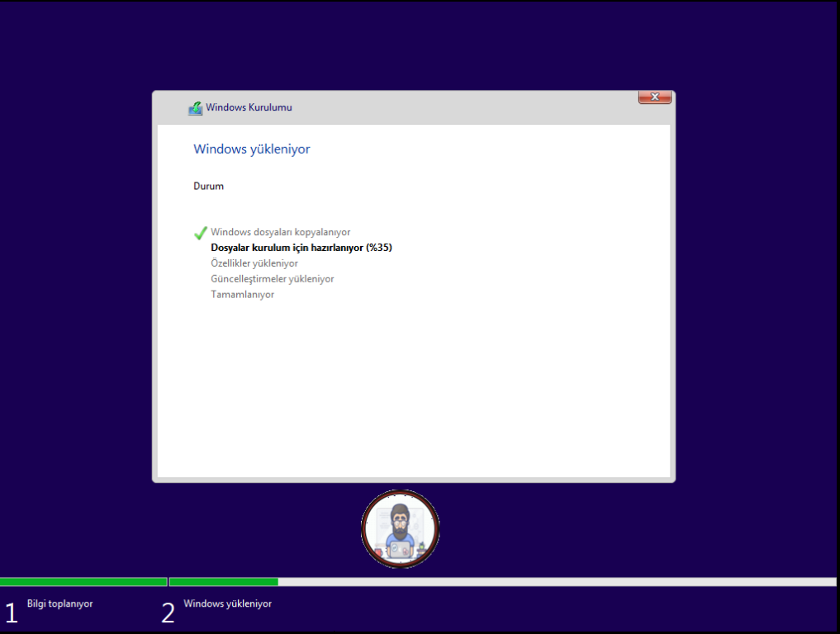Click 'Bilgi toplanıyor' step label
This screenshot has width=840, height=634.
pos(60,603)
